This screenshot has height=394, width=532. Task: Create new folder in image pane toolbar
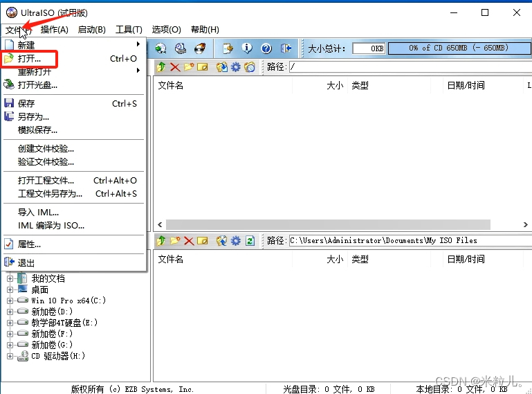pos(189,67)
